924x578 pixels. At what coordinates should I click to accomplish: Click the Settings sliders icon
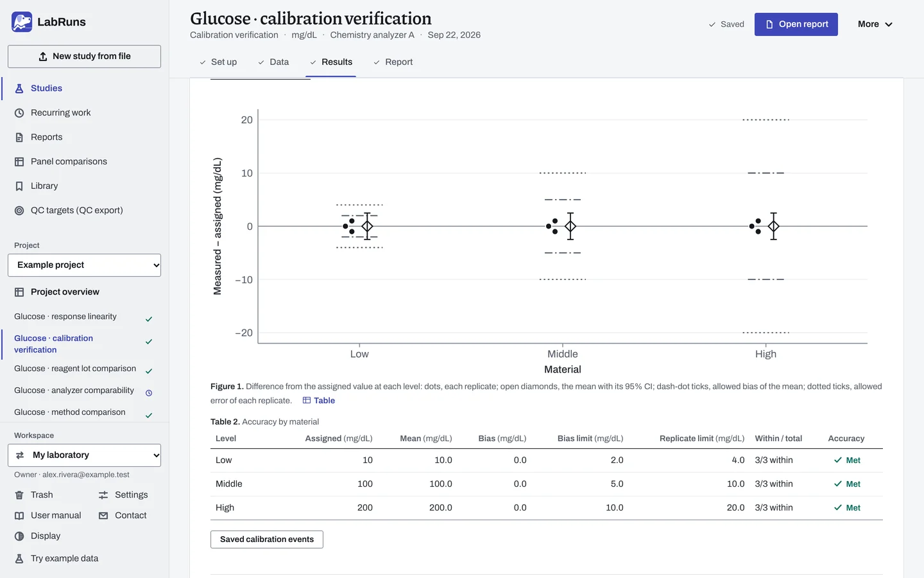103,495
